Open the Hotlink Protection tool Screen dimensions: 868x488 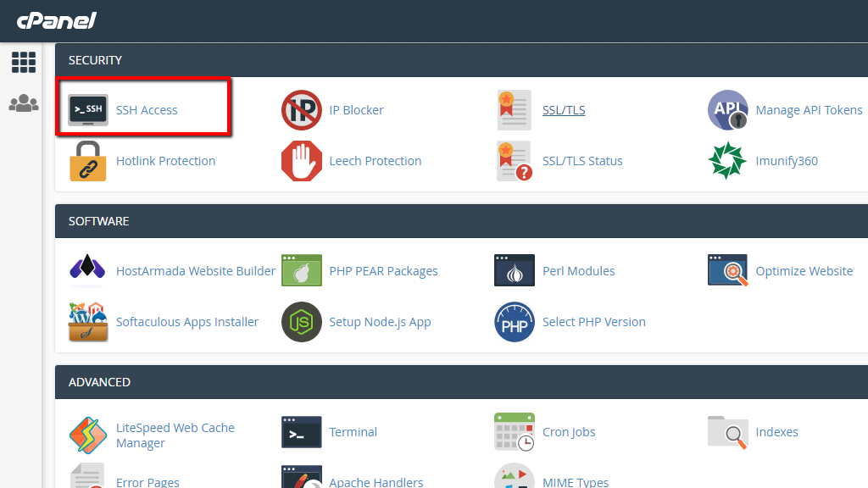point(165,161)
